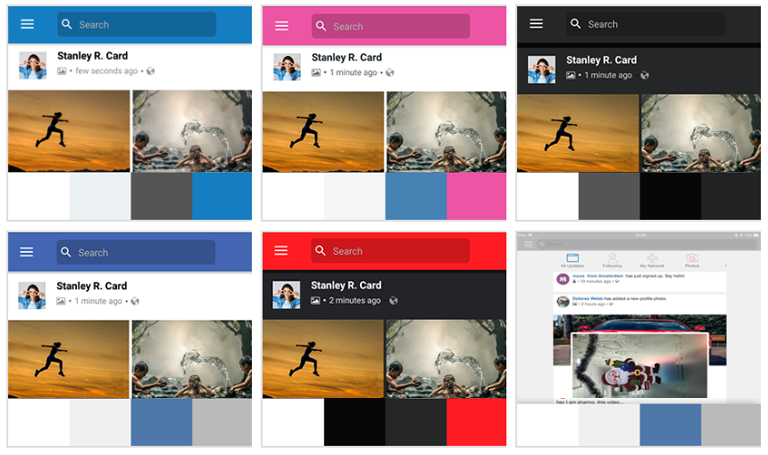The image size is (768, 455).
Task: Open Santa video thumbnail in tablet panel
Action: tap(640, 365)
